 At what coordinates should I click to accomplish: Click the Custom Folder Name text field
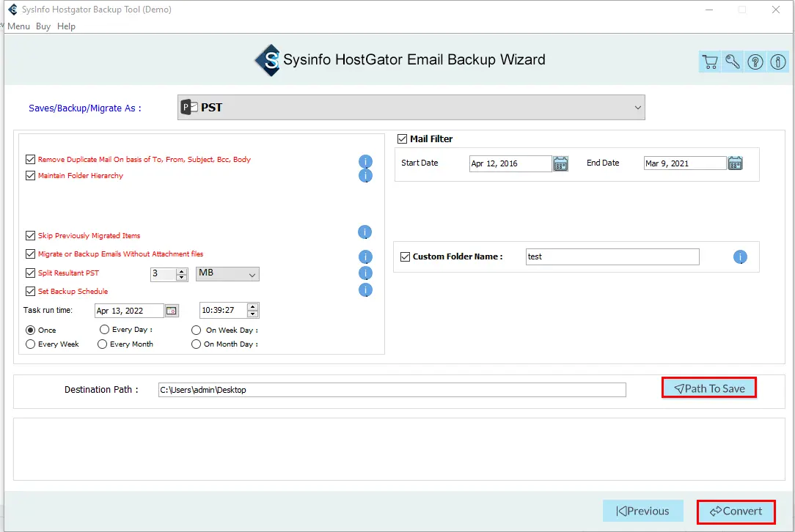tap(612, 257)
